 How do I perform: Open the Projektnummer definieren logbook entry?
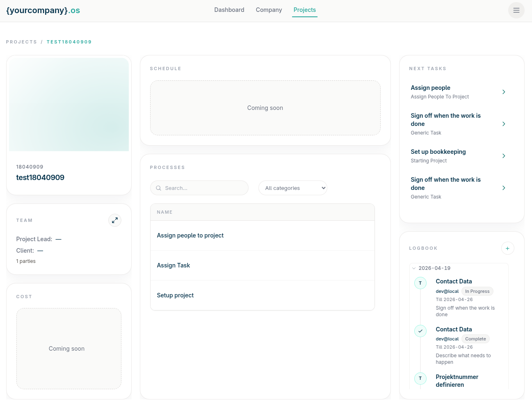(x=457, y=381)
